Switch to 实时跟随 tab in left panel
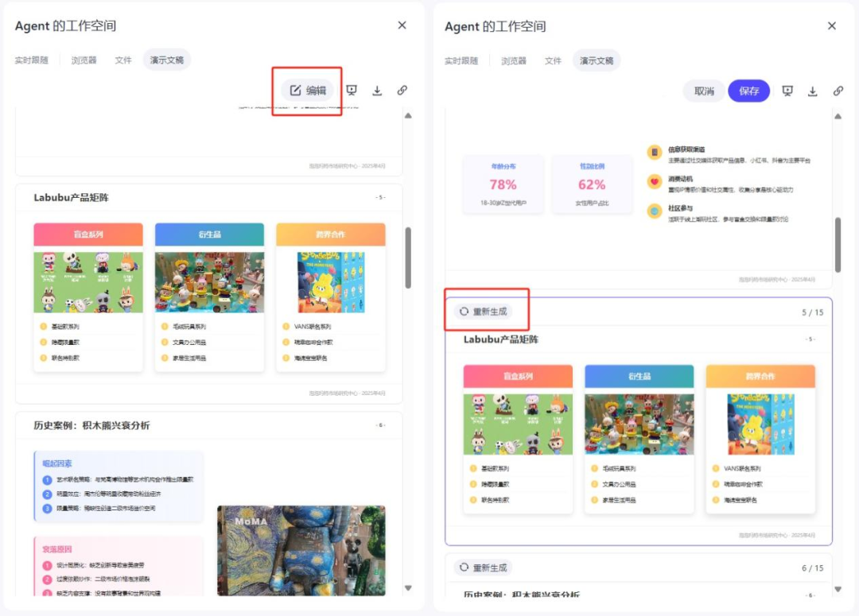 click(x=31, y=60)
